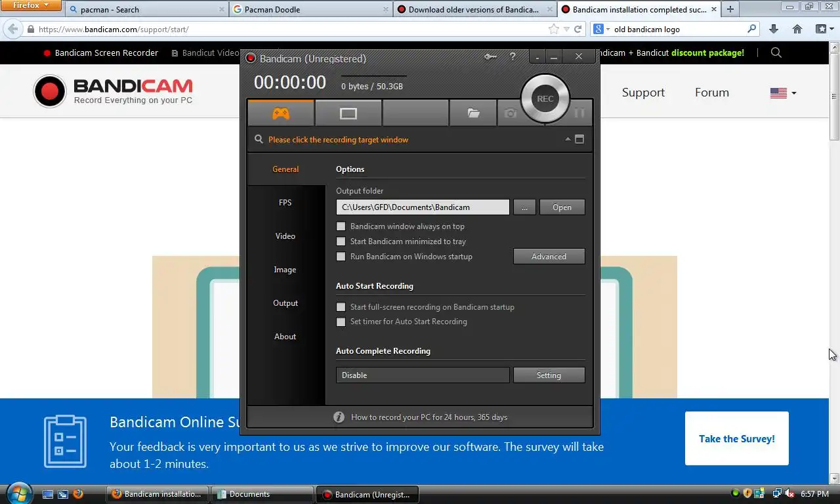Open Bandicam help question mark icon
The image size is (840, 504).
(513, 57)
